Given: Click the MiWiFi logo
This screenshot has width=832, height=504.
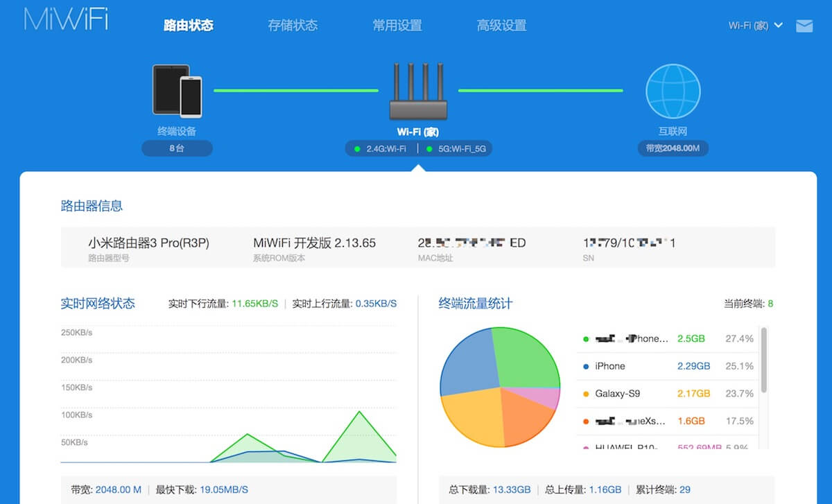Looking at the screenshot, I should (x=65, y=21).
